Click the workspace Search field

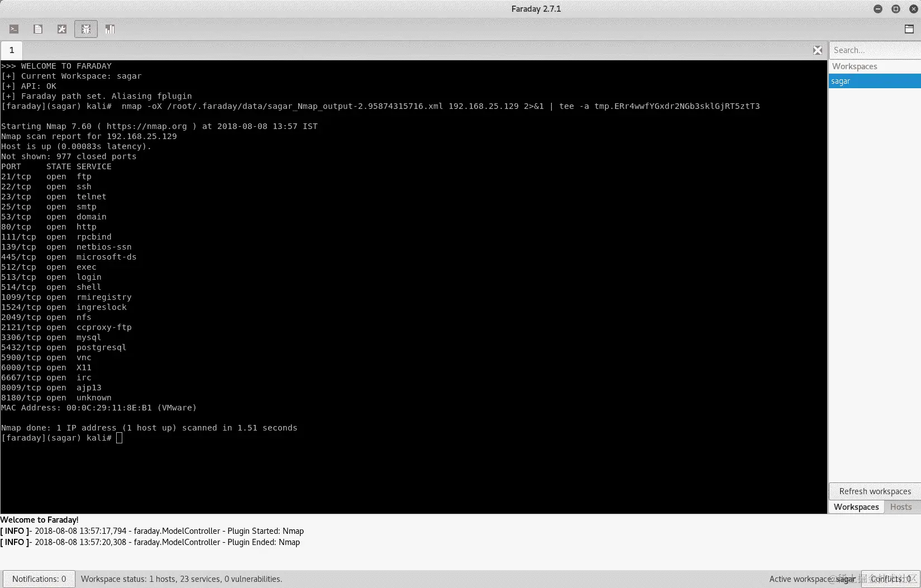875,50
